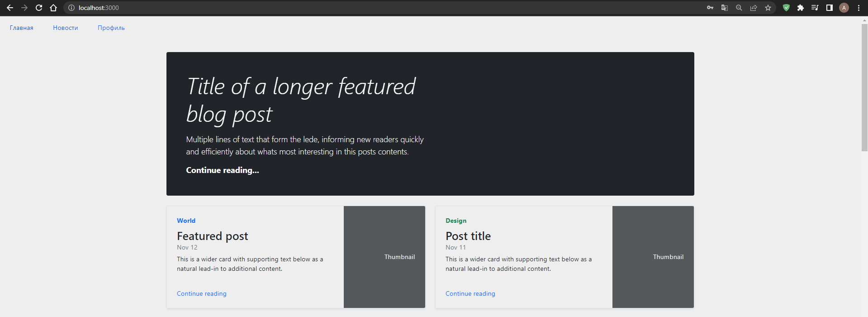Open the zoom magnifier icon

point(739,8)
